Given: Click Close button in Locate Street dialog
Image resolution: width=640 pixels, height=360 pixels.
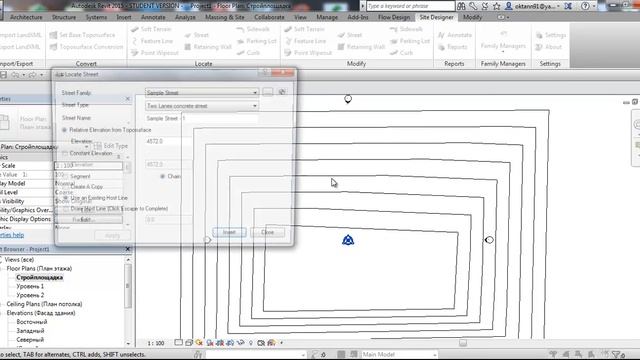Looking at the screenshot, I should click(268, 232).
